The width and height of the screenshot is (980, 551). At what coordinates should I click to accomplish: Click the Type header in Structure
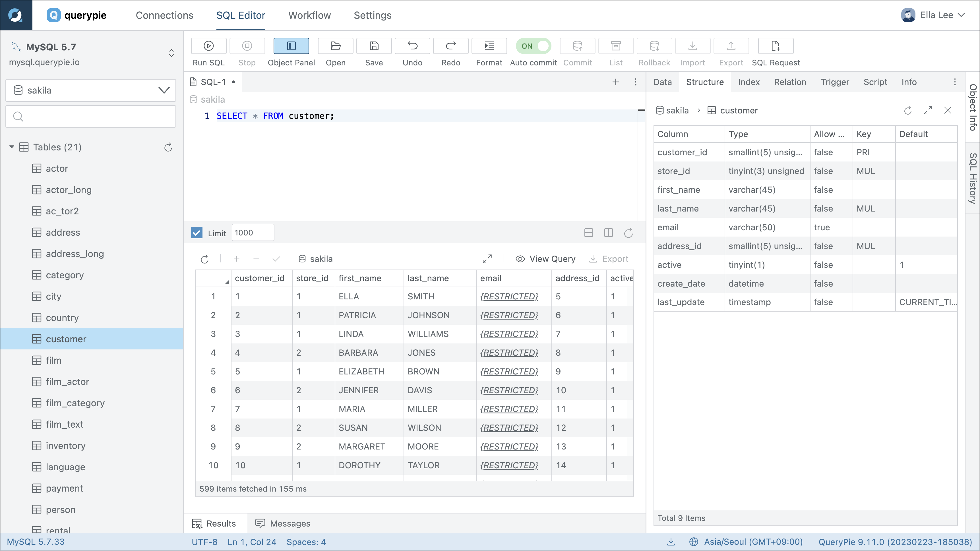point(767,134)
